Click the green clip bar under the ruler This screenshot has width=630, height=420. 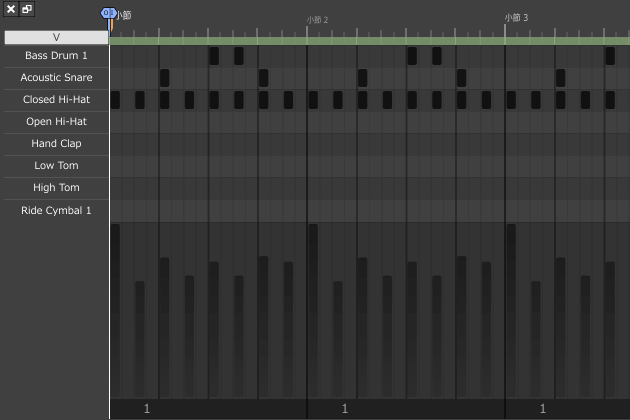point(369,41)
